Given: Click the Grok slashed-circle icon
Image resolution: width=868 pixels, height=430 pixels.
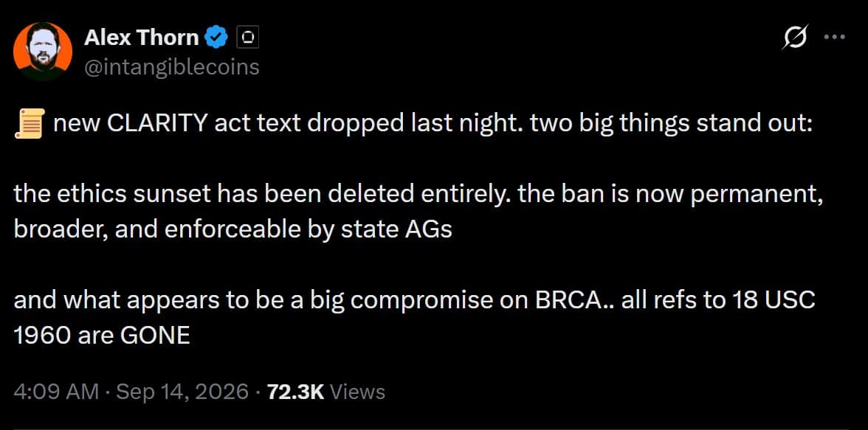Looking at the screenshot, I should pos(795,37).
